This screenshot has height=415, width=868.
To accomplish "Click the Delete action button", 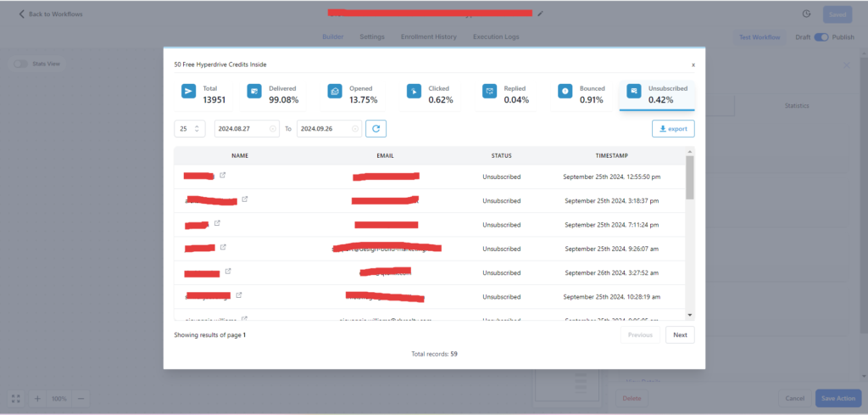I will tap(632, 398).
